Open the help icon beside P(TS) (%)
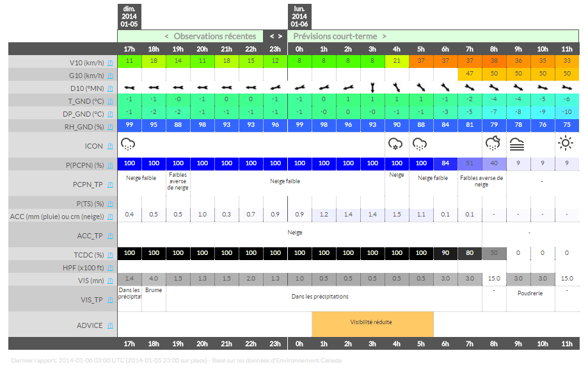 point(110,204)
